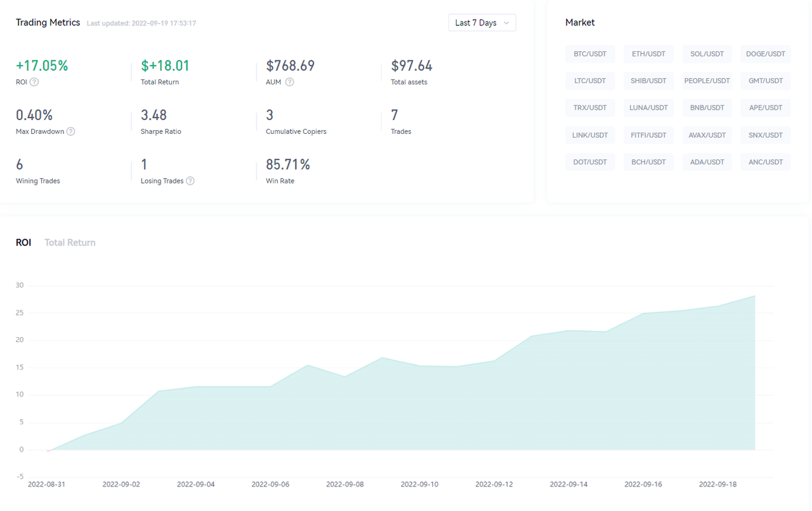Select the ETH/USDT market tag
Viewport: 812px width, 511px height.
(x=648, y=54)
